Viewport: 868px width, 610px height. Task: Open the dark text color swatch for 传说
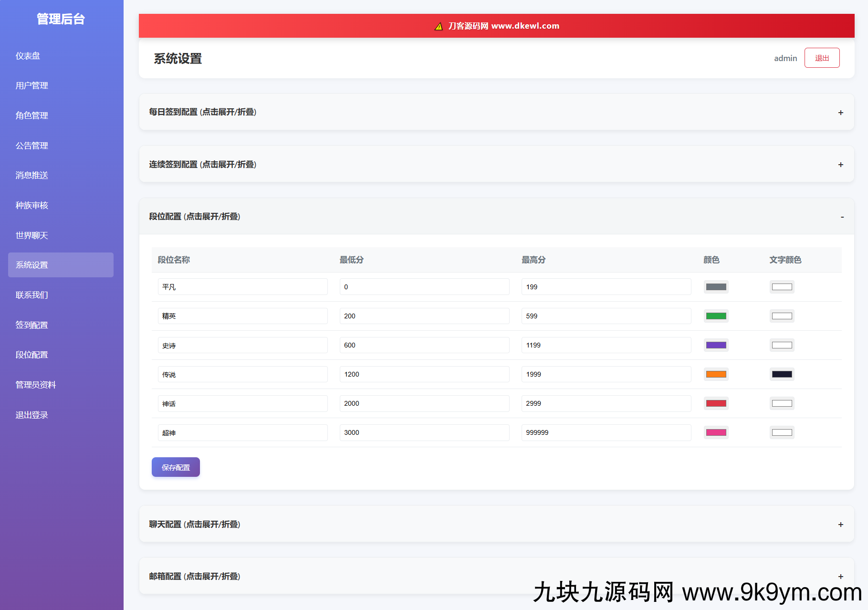point(782,374)
